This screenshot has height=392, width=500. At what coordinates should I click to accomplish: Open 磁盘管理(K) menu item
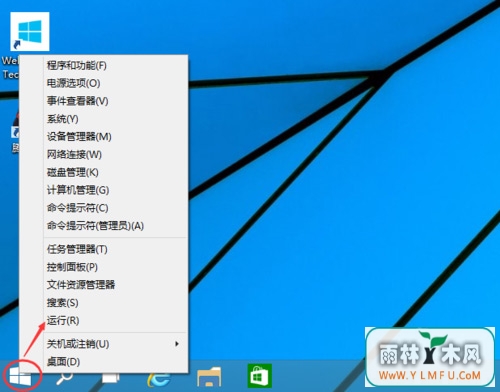[104, 172]
